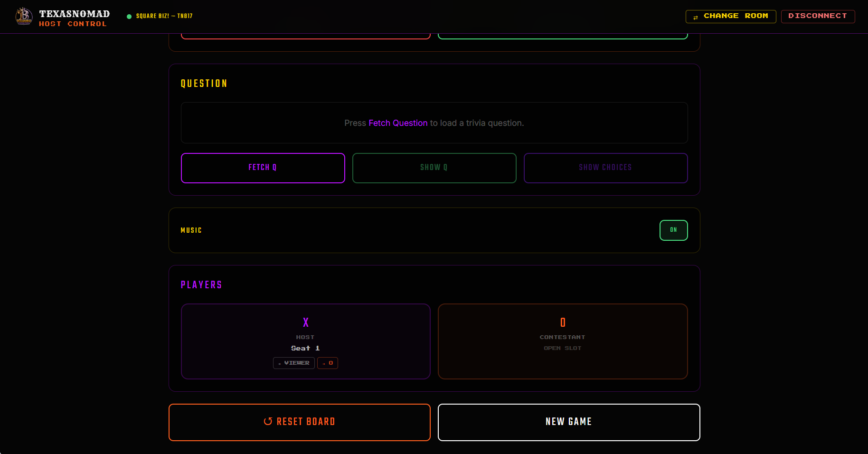This screenshot has height=454, width=868.
Task: Click the 'Fetch Question' highlighted text
Action: [398, 123]
